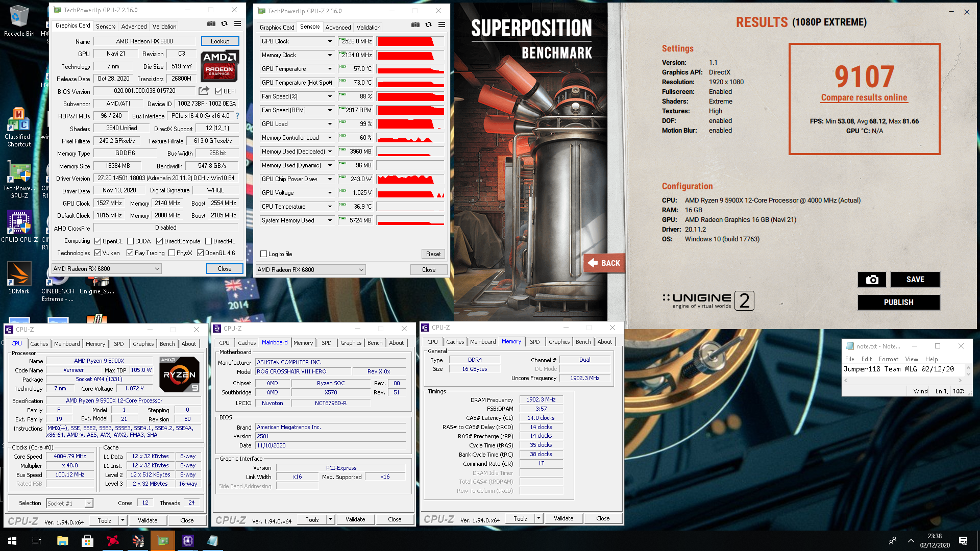This screenshot has width=980, height=551.
Task: Switch to Advanced tab in left GPU-Z window
Action: click(134, 27)
